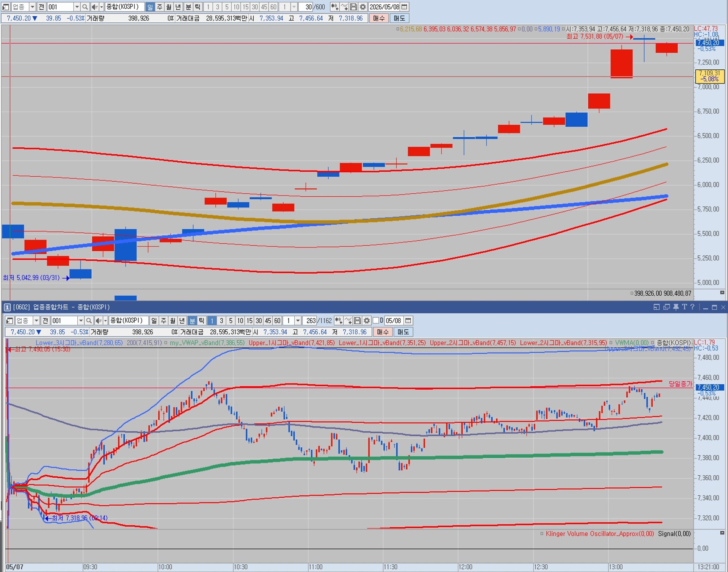
Task: Click the 30 bar-count field in the upper toolbar
Action: [x=306, y=7]
